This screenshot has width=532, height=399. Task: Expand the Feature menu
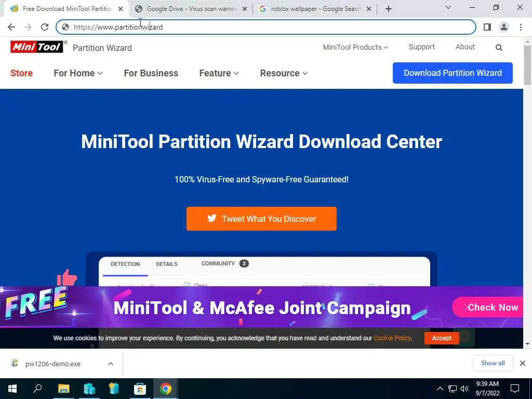pyautogui.click(x=219, y=73)
